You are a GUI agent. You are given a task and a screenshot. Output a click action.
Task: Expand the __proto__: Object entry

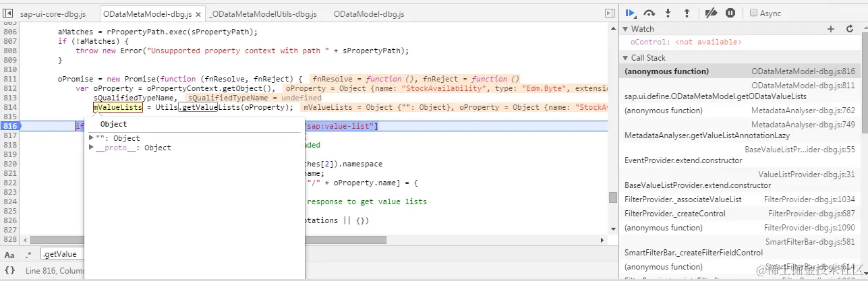(92, 148)
